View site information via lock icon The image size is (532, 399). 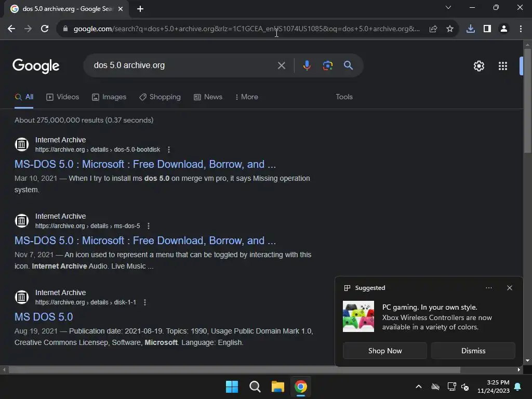coord(65,29)
